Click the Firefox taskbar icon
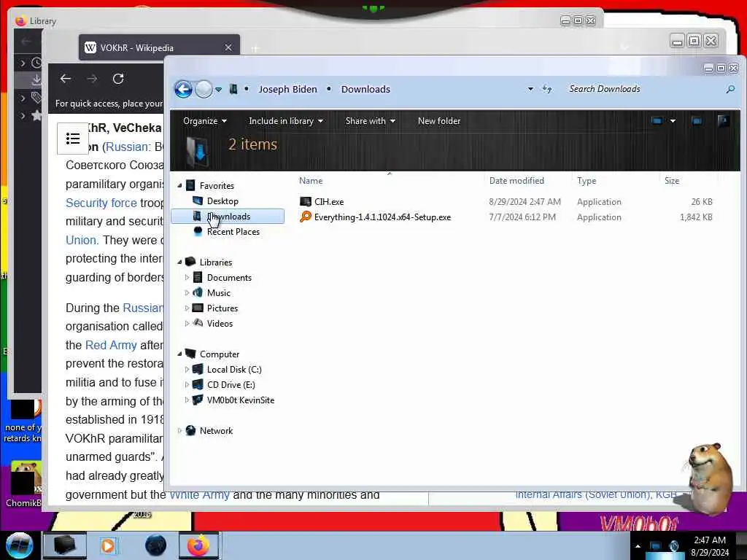Image resolution: width=747 pixels, height=560 pixels. 198,545
